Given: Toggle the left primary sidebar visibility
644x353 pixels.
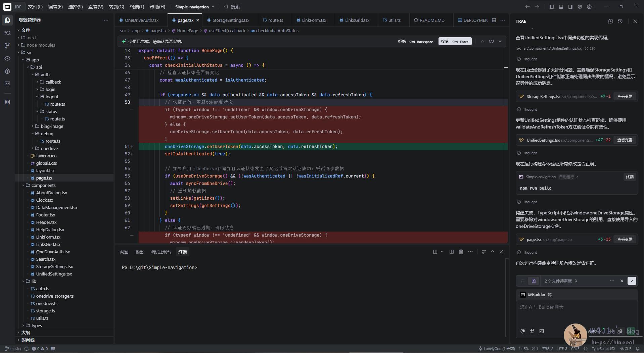Looking at the screenshot, I should click(551, 7).
